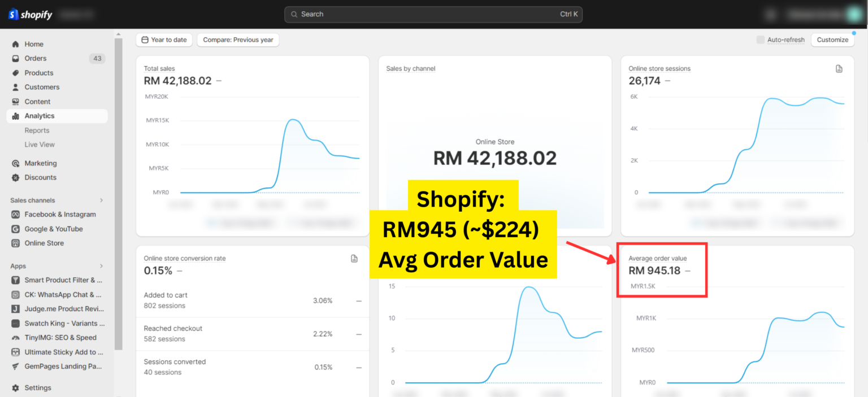The height and width of the screenshot is (397, 868).
Task: Open Compare: Previous year dropdown
Action: point(238,40)
